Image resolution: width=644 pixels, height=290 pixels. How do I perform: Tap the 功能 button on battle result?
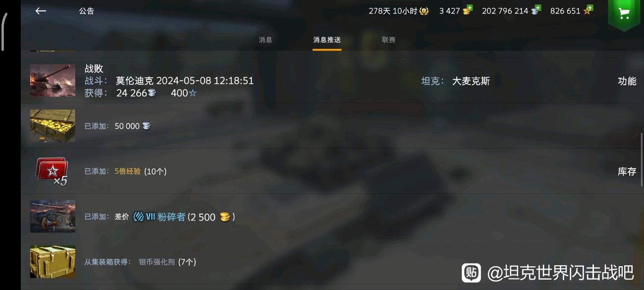(x=627, y=81)
